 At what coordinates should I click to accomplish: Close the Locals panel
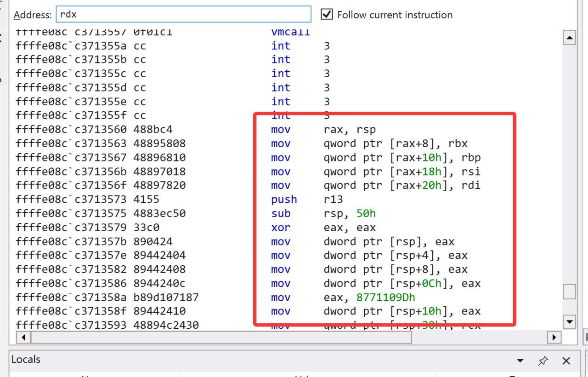pos(566,361)
